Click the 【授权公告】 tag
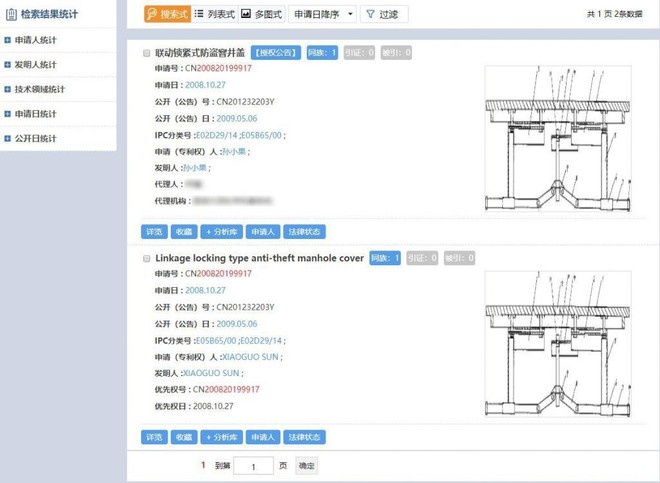This screenshot has height=483, width=660. [x=276, y=53]
